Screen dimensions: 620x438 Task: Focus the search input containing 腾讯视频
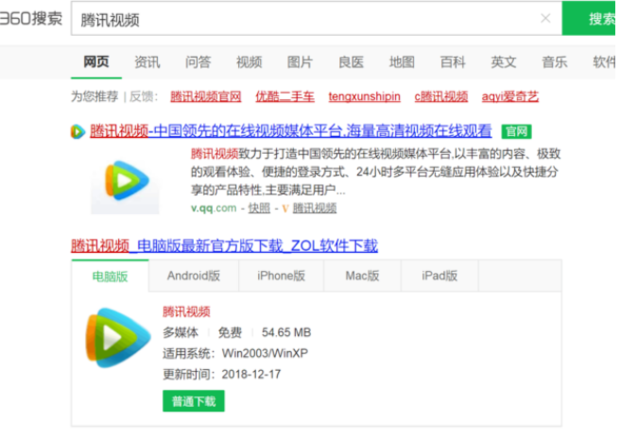[x=316, y=19]
